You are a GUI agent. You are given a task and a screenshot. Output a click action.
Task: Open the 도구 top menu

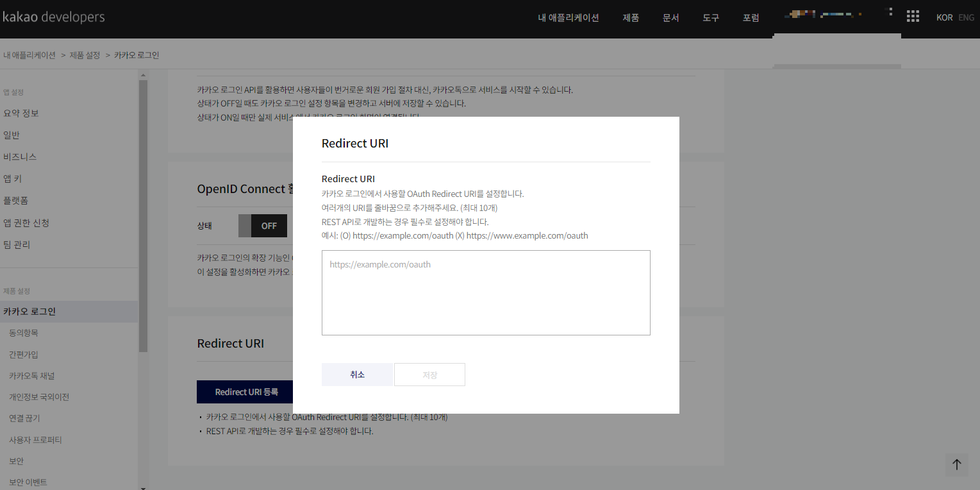click(x=711, y=18)
